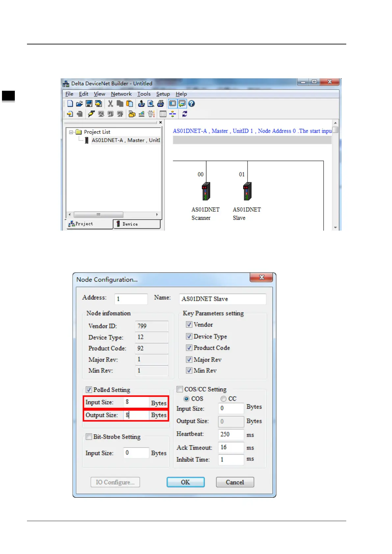Collapse the Project List tree node
392x554 pixels.
tap(71, 132)
